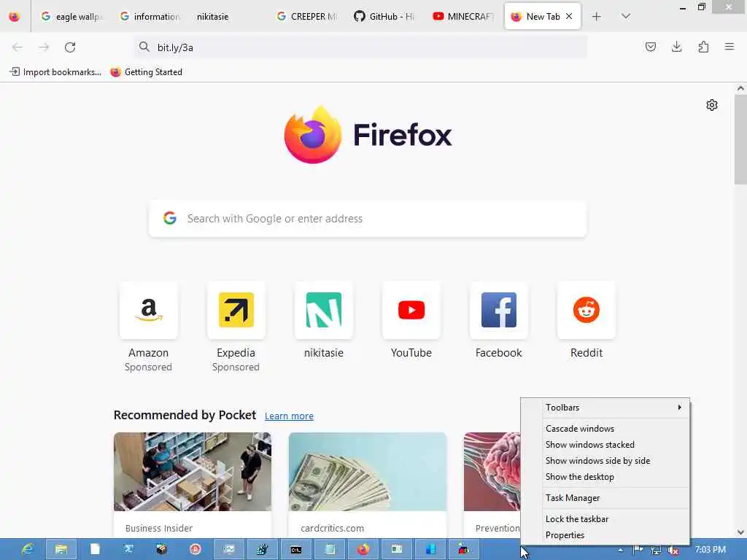The height and width of the screenshot is (560, 747).
Task: Open a new tab with plus button
Action: tap(596, 17)
